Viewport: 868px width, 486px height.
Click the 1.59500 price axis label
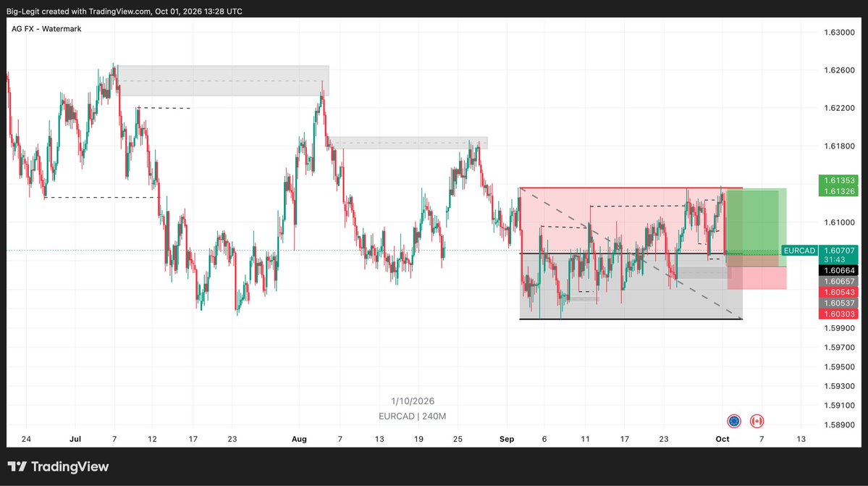(x=839, y=367)
